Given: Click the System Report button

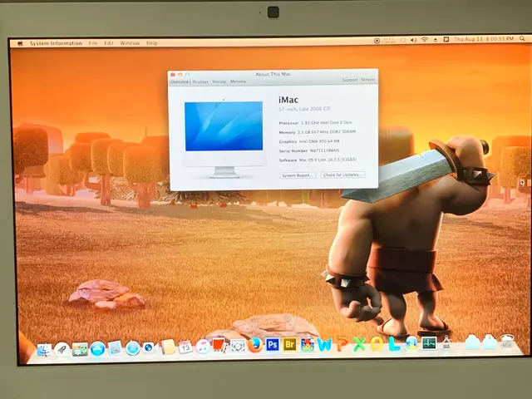Looking at the screenshot, I should [298, 175].
